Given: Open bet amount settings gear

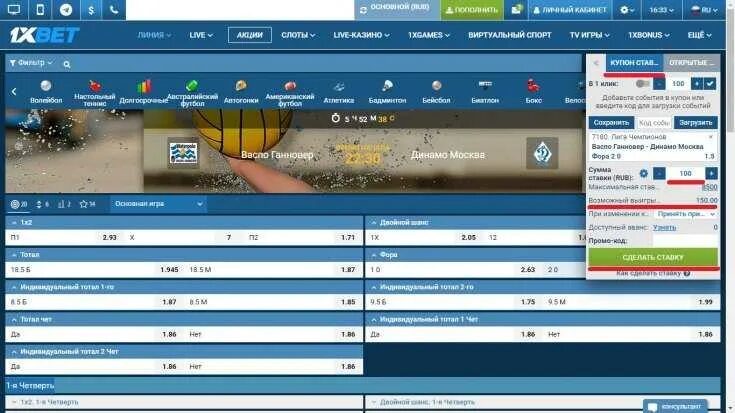Looking at the screenshot, I should (x=644, y=173).
